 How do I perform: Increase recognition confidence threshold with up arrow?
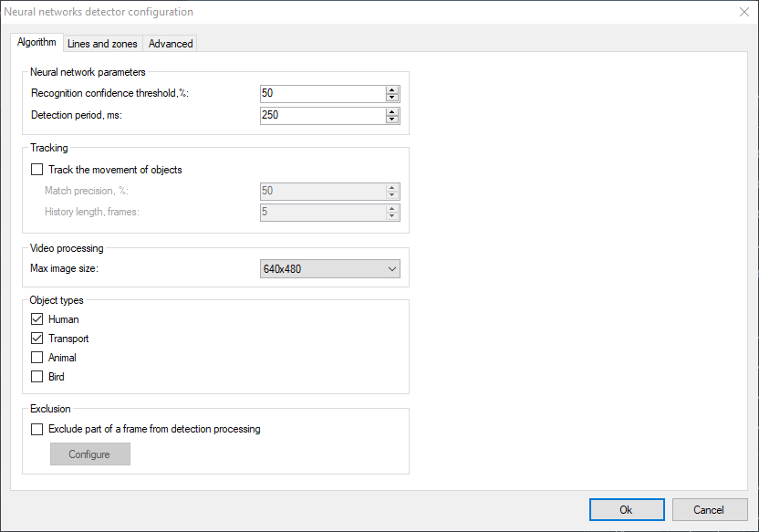pos(392,89)
